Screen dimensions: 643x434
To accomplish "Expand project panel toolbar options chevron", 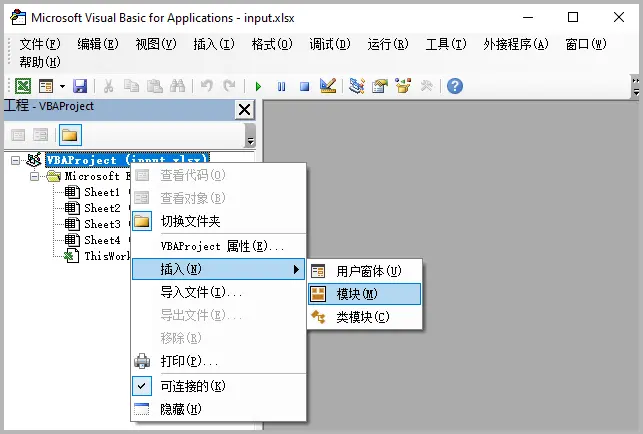I will [x=250, y=135].
